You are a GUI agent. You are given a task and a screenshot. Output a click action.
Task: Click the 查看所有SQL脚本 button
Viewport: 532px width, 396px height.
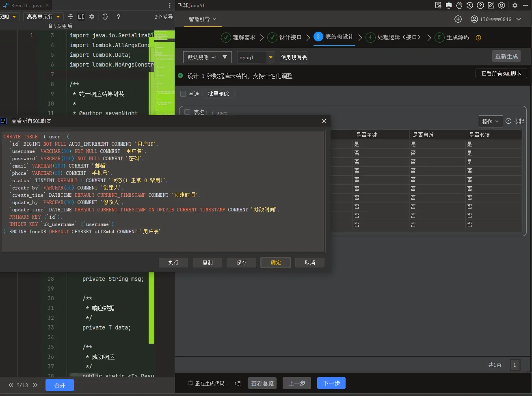click(x=501, y=73)
